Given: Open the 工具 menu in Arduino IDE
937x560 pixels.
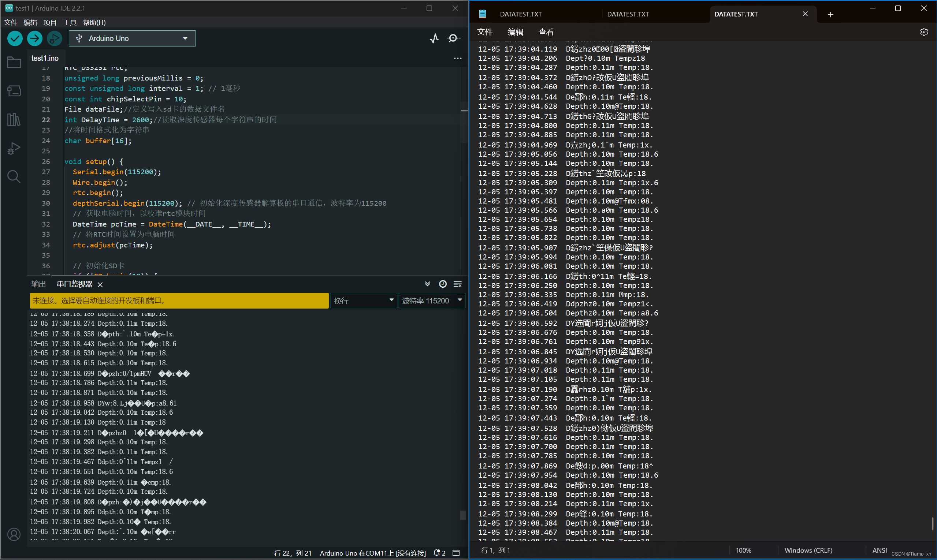Looking at the screenshot, I should 70,22.
